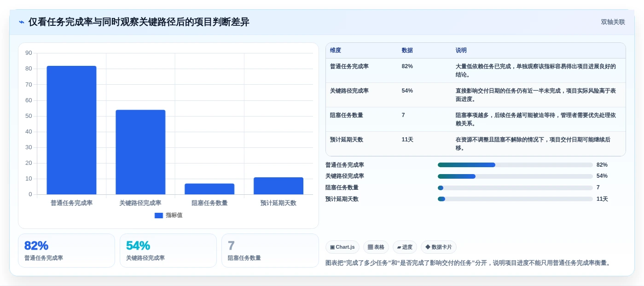Click the Chart.js tag chip
The height and width of the screenshot is (286, 644).
pos(342,247)
